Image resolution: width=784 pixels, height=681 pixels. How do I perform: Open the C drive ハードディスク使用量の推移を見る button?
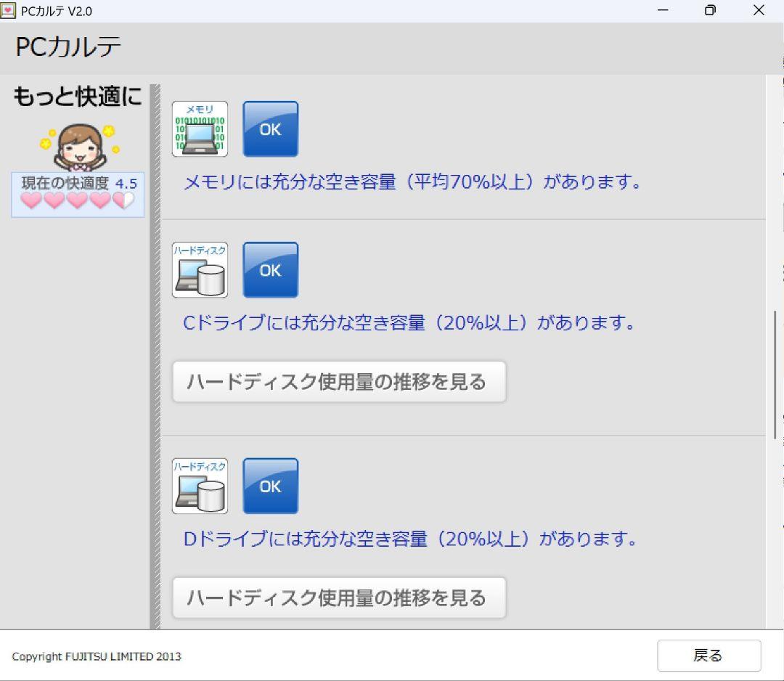pyautogui.click(x=338, y=380)
